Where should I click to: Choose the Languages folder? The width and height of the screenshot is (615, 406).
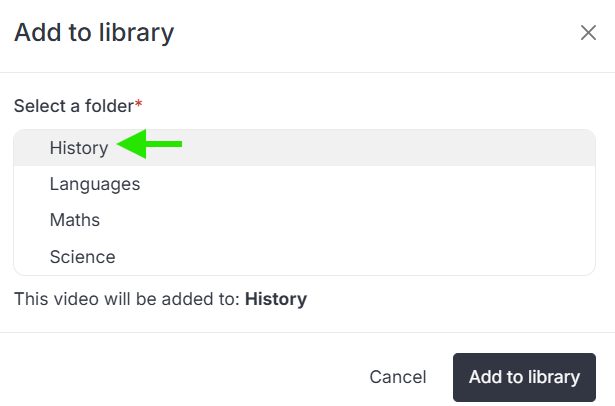pyautogui.click(x=304, y=184)
